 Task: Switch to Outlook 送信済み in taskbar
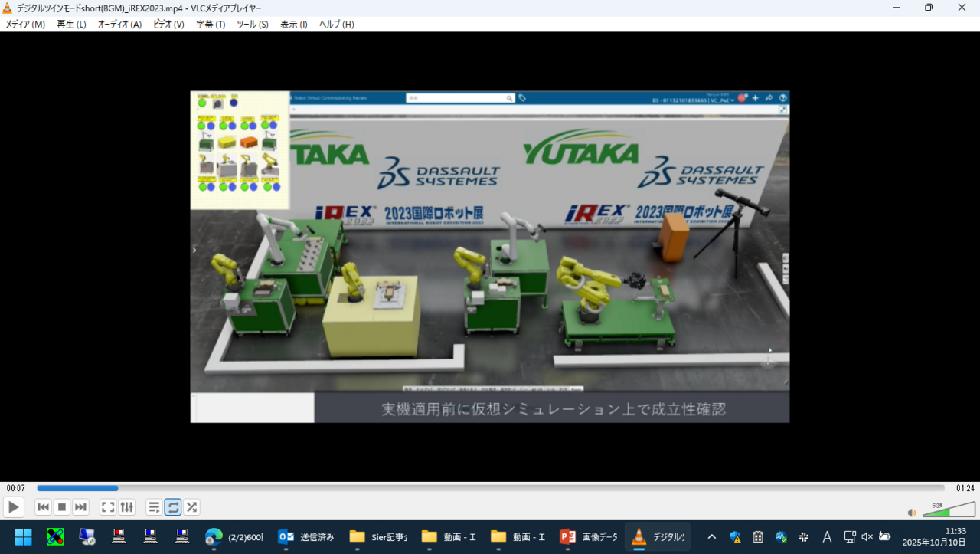(x=306, y=536)
